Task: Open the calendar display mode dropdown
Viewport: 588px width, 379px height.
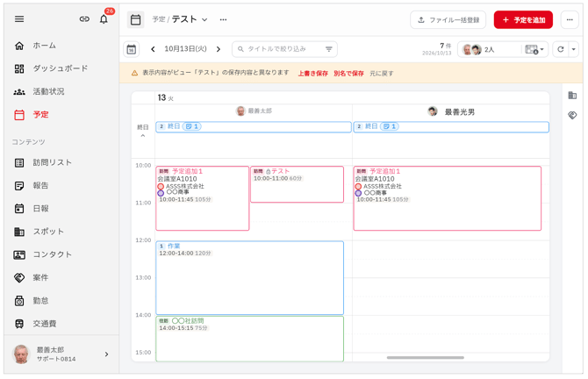Action: (x=534, y=49)
